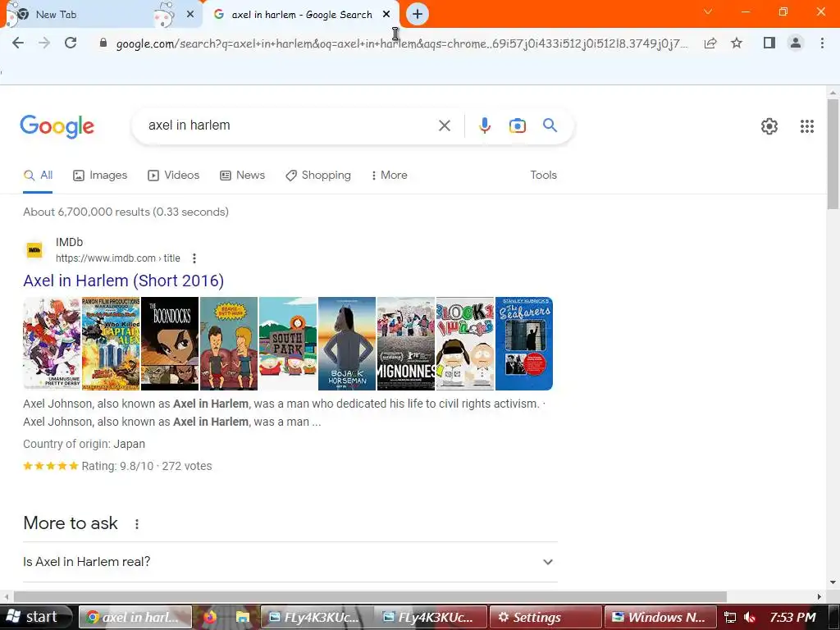This screenshot has width=840, height=630.
Task: Open the Tools search options
Action: (x=543, y=176)
